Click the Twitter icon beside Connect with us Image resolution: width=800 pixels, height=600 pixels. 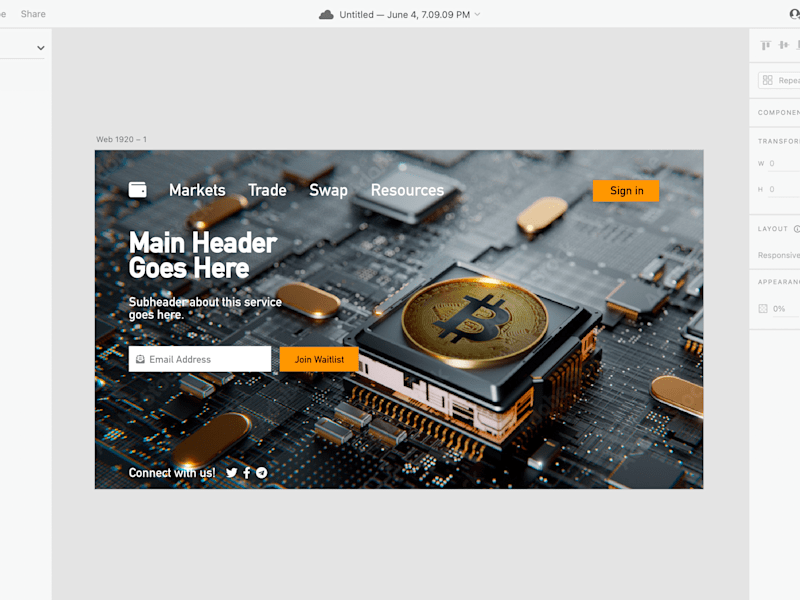(232, 472)
